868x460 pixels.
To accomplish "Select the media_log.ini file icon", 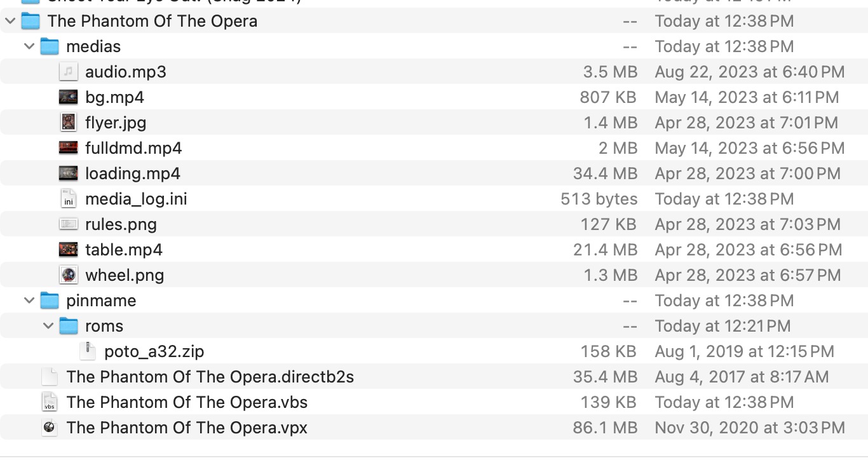I will point(68,199).
